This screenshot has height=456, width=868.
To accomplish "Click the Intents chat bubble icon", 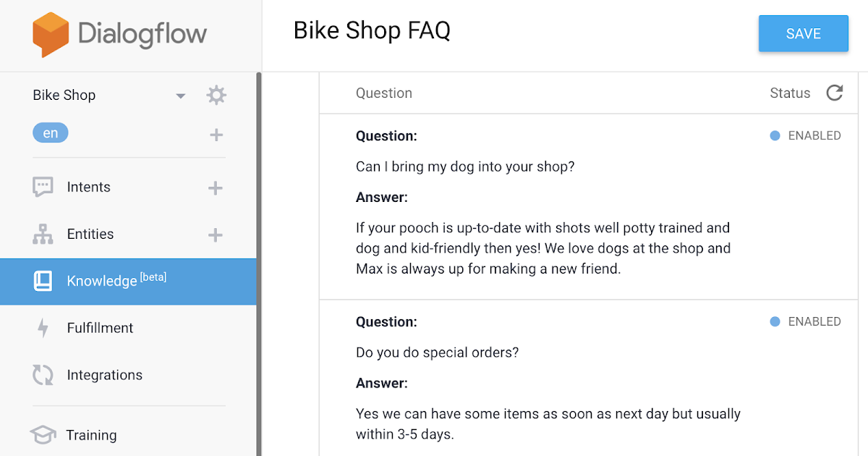I will [43, 187].
